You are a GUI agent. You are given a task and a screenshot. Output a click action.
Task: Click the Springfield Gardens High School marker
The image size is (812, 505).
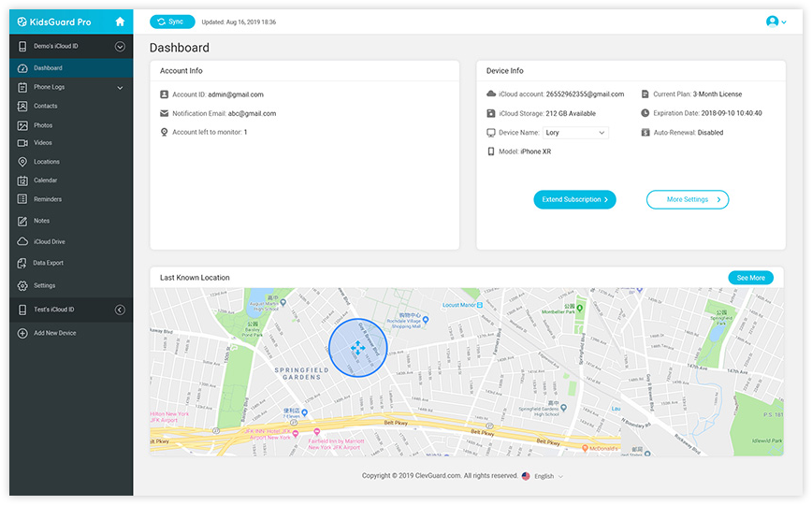pyautogui.click(x=563, y=408)
